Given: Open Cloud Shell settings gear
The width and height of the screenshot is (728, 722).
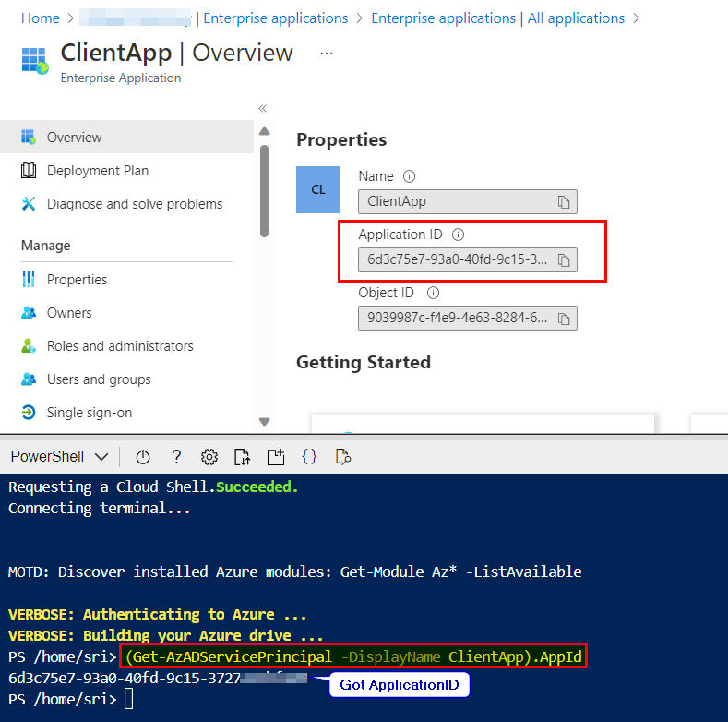Looking at the screenshot, I should (209, 457).
